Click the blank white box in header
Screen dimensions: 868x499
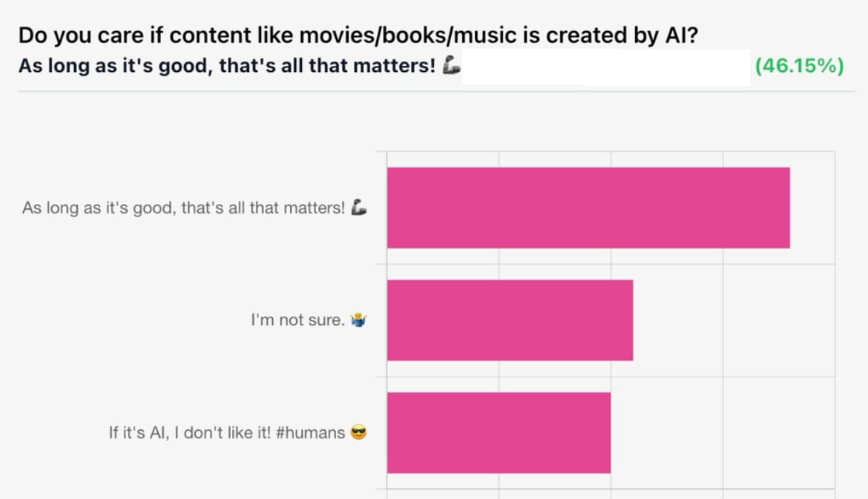606,67
